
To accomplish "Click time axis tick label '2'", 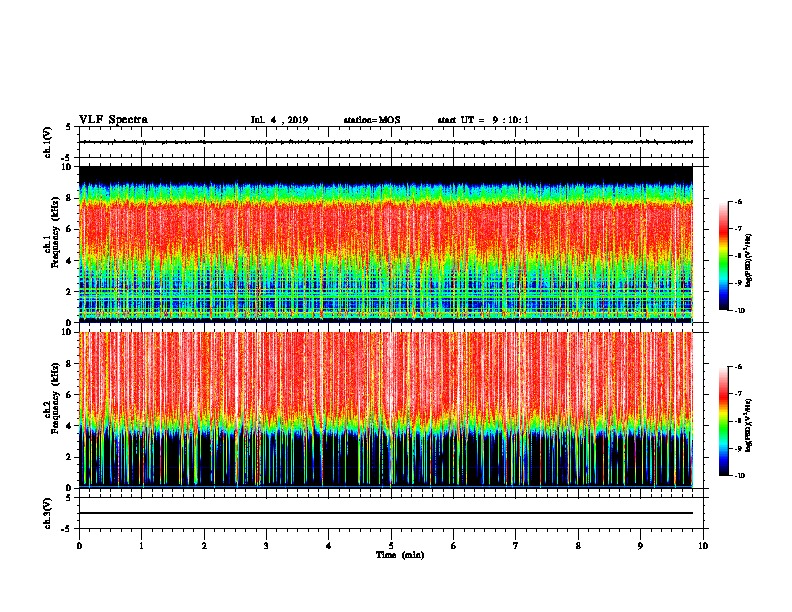I will click(x=204, y=546).
